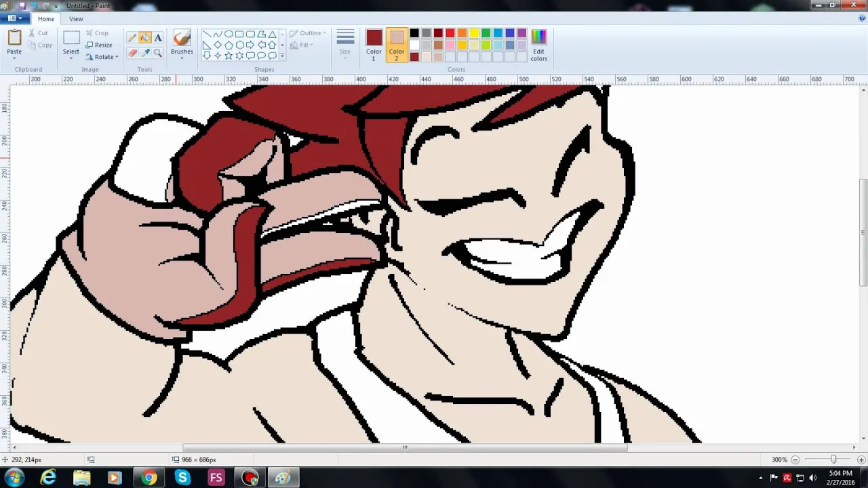Click the zoom in plus button
This screenshot has height=488, width=868.
click(x=861, y=460)
